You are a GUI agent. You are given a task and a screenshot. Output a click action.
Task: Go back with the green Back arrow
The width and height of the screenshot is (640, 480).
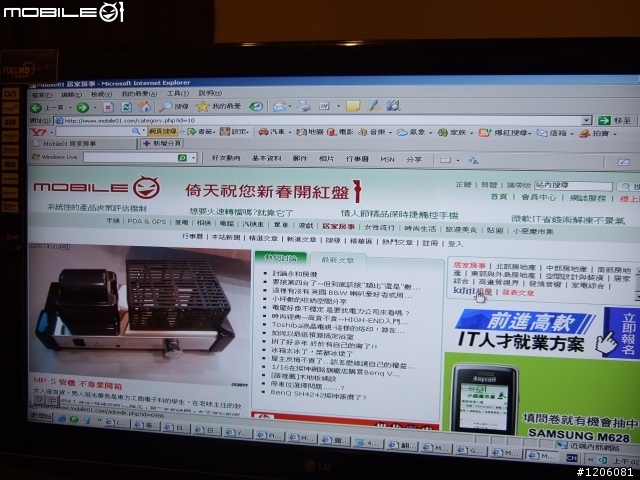[x=36, y=107]
